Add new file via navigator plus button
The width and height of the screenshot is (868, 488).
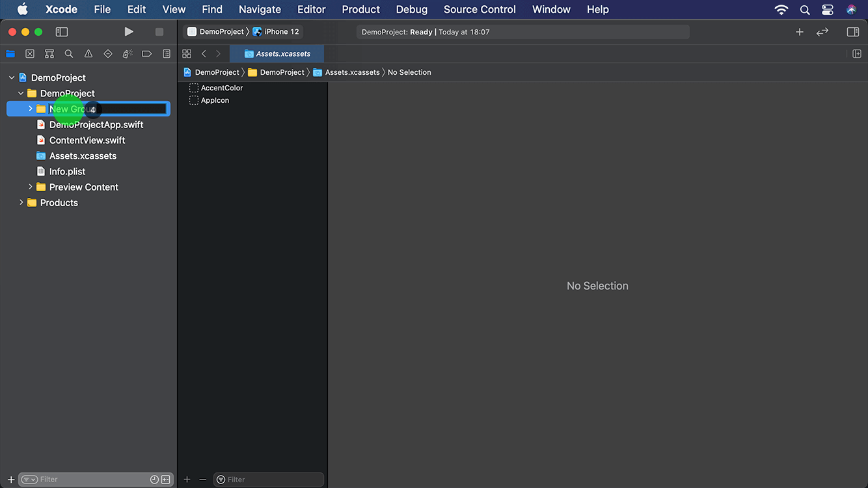(11, 480)
